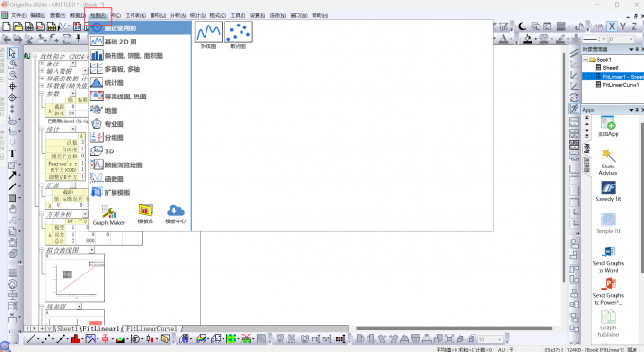
Task: Switch to the Sheet1 tab
Action: point(67,328)
